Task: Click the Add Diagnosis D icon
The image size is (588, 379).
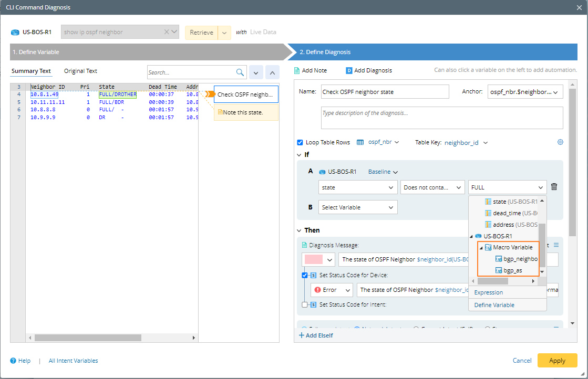Action: pyautogui.click(x=349, y=70)
